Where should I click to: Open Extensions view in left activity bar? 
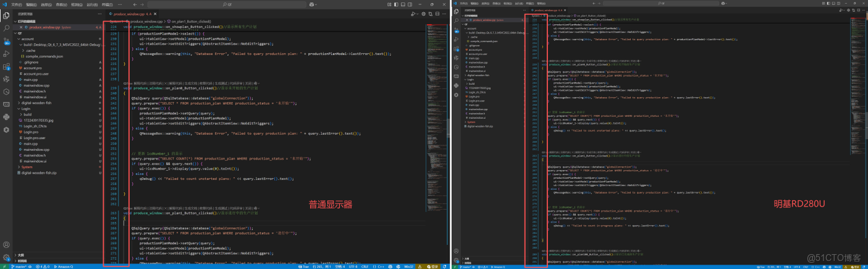(6, 66)
